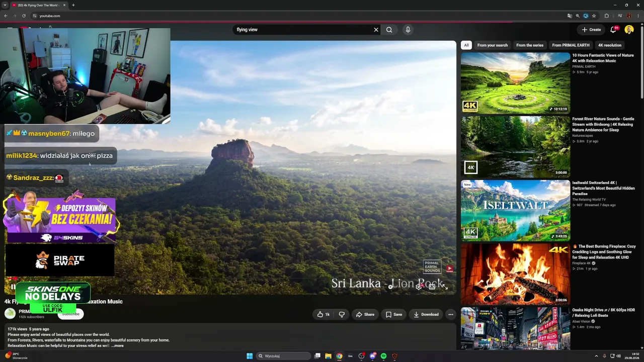Switch player to theater mode
Image resolution: width=644 pixels, height=362 pixels.
pyautogui.click(x=432, y=287)
